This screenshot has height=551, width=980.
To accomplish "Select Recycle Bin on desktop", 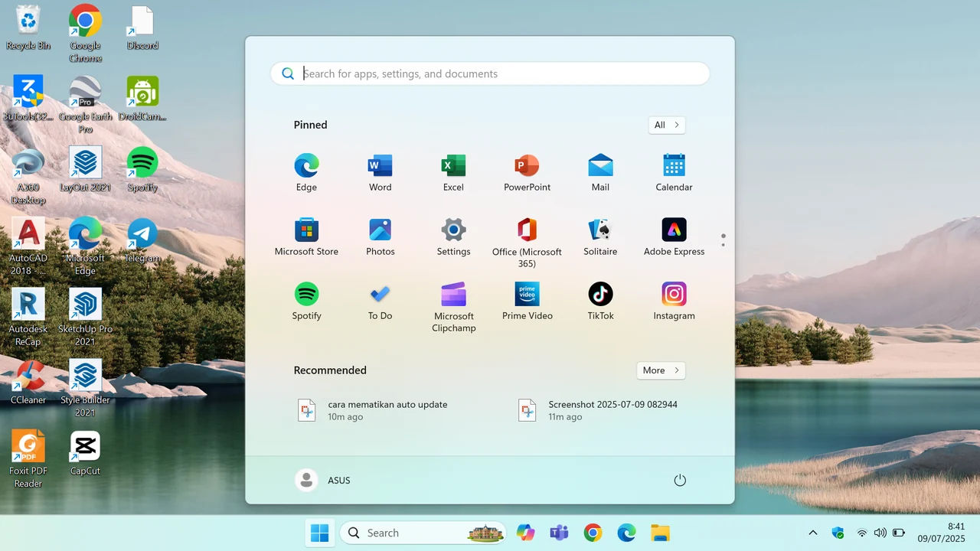I will (x=28, y=28).
